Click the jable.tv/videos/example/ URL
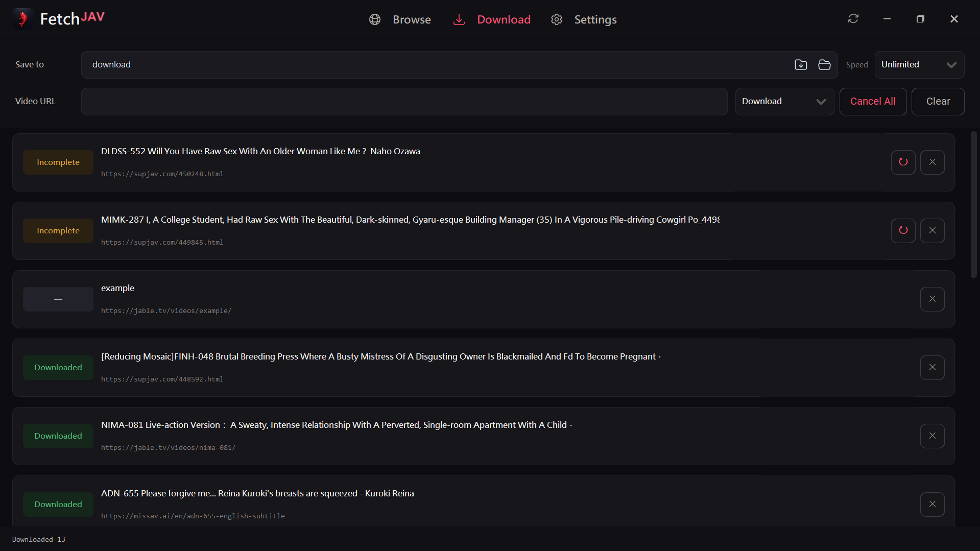The width and height of the screenshot is (980, 551). point(166,311)
